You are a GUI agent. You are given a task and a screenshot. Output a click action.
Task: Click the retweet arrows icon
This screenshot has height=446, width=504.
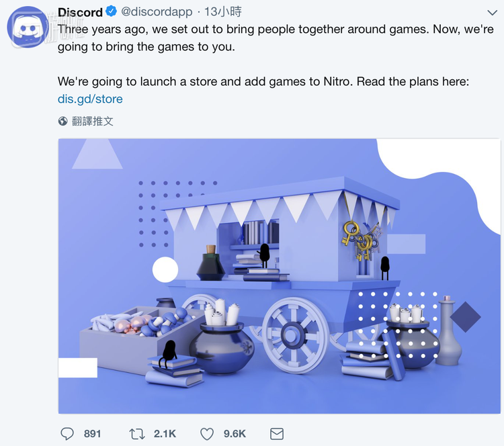point(137,434)
